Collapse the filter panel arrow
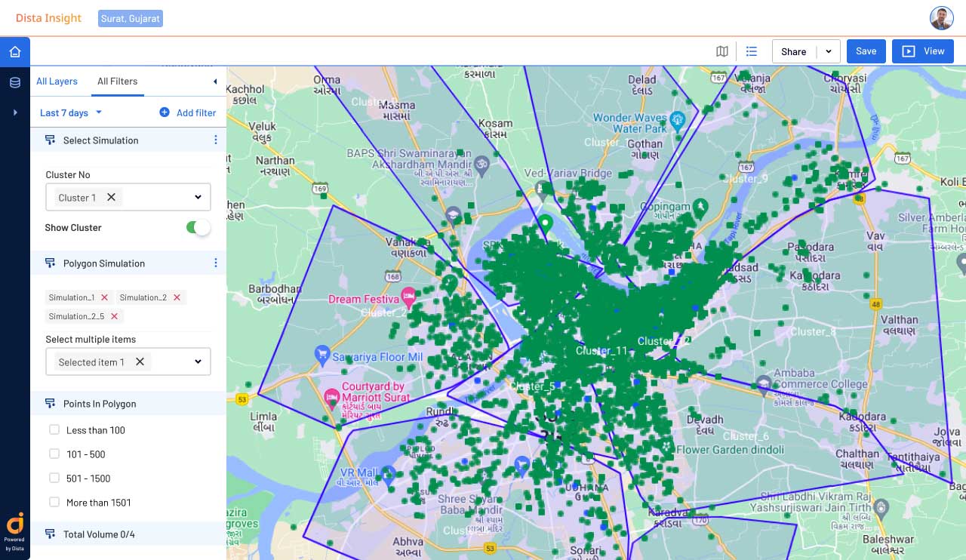This screenshot has width=966, height=560. click(x=215, y=82)
